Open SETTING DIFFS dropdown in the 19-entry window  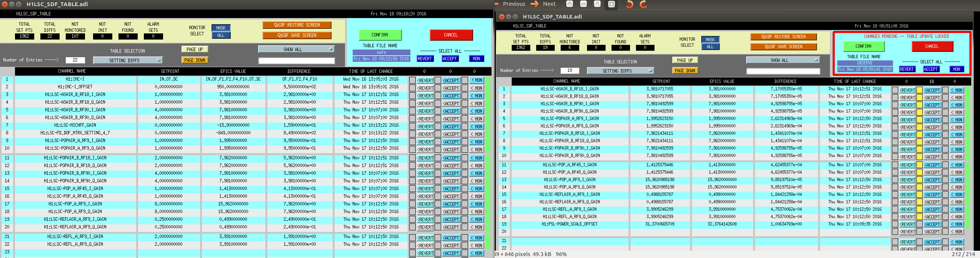pyautogui.click(x=620, y=71)
